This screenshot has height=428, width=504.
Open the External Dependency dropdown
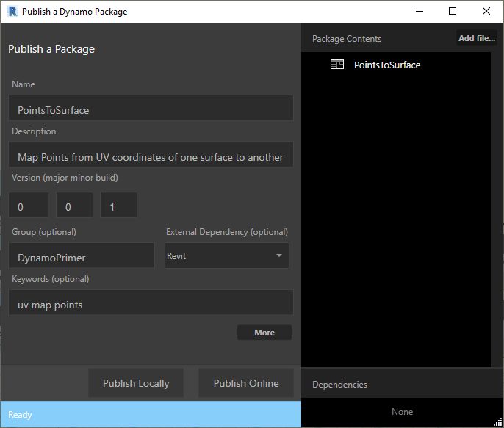click(x=226, y=255)
